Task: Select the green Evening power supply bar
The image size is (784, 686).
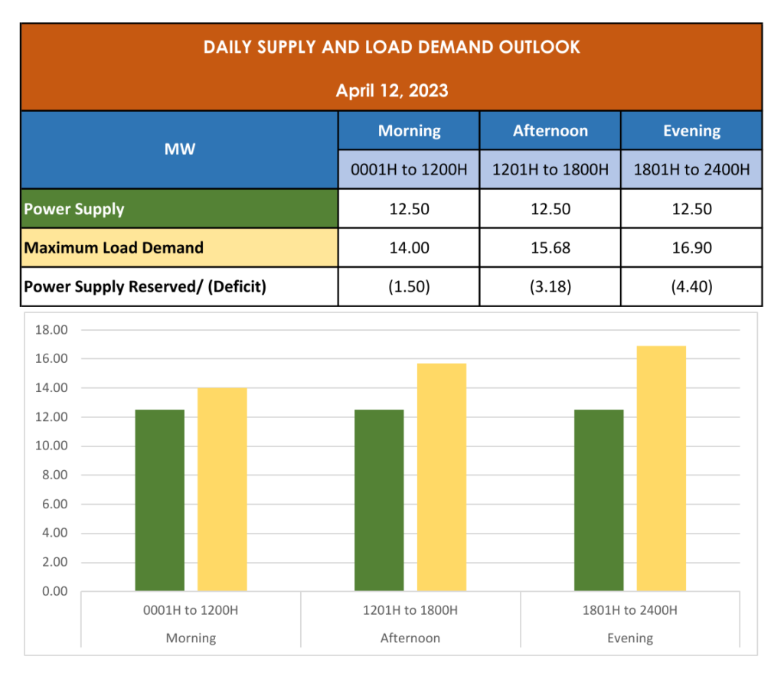Action: coord(599,501)
